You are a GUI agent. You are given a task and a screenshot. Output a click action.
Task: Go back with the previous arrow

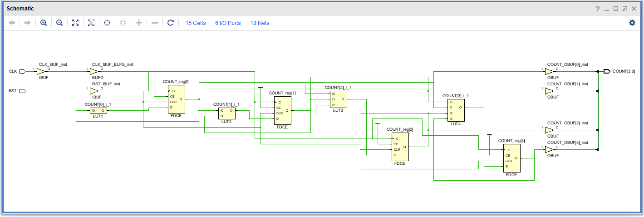pyautogui.click(x=12, y=23)
